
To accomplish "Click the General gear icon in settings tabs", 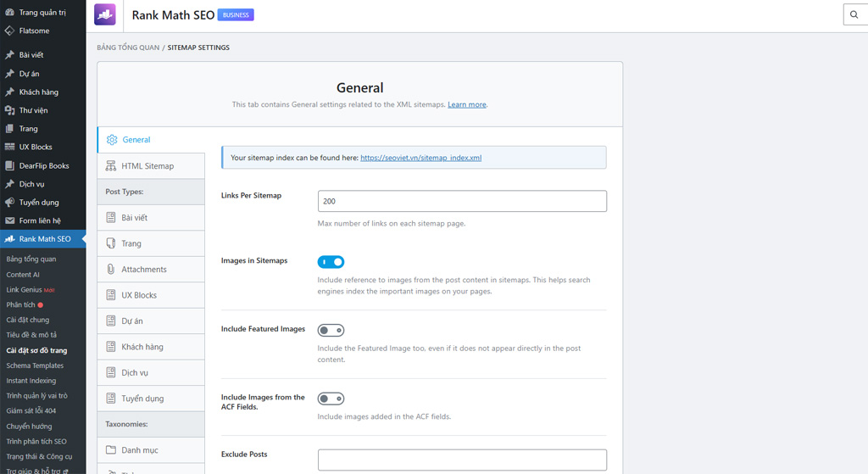I will (112, 140).
